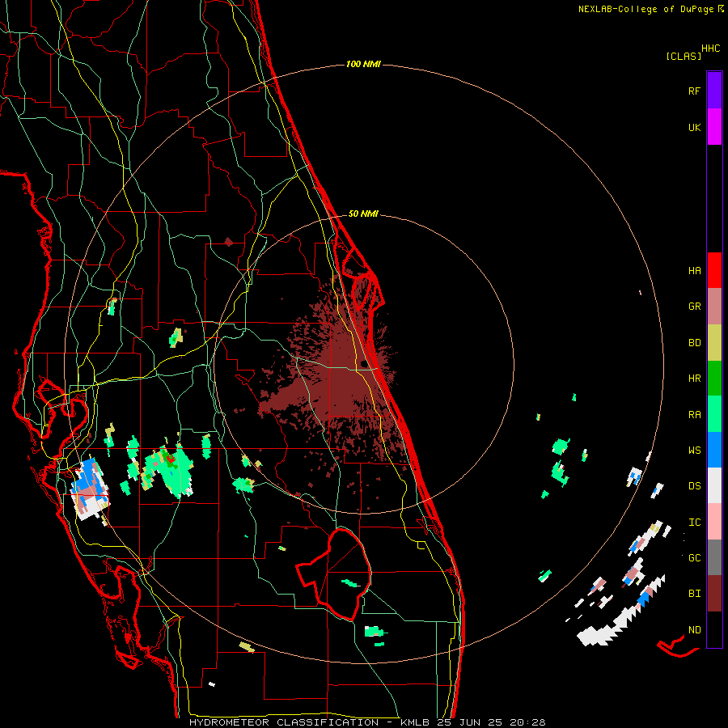
Task: Click the "HYDROMETEOR CLASSIFICATION" title text
Action: coord(286,722)
